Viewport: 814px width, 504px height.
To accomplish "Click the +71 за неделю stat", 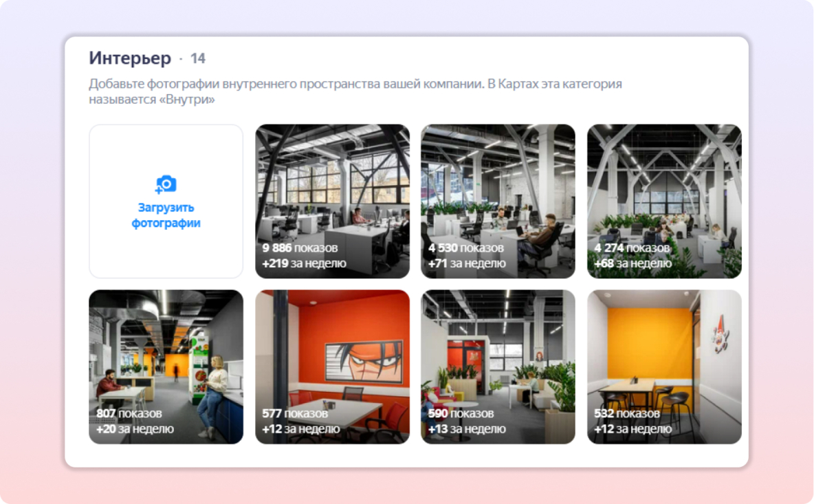I will point(467,263).
